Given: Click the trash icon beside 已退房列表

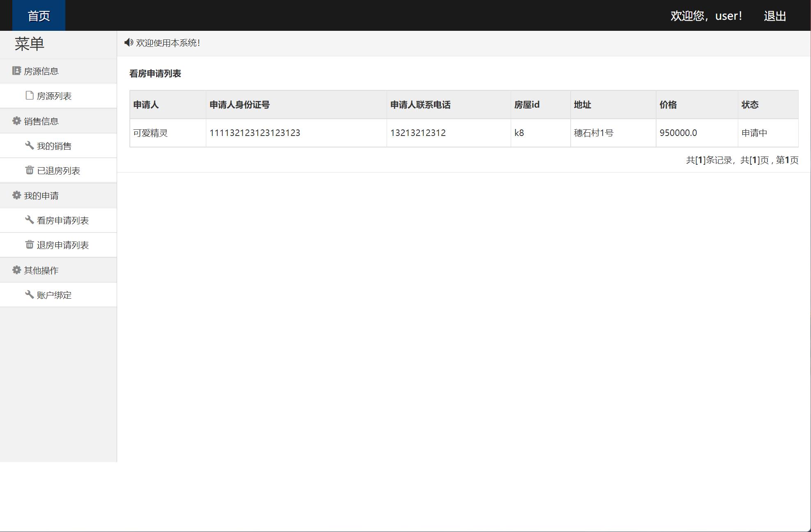Looking at the screenshot, I should tap(30, 170).
